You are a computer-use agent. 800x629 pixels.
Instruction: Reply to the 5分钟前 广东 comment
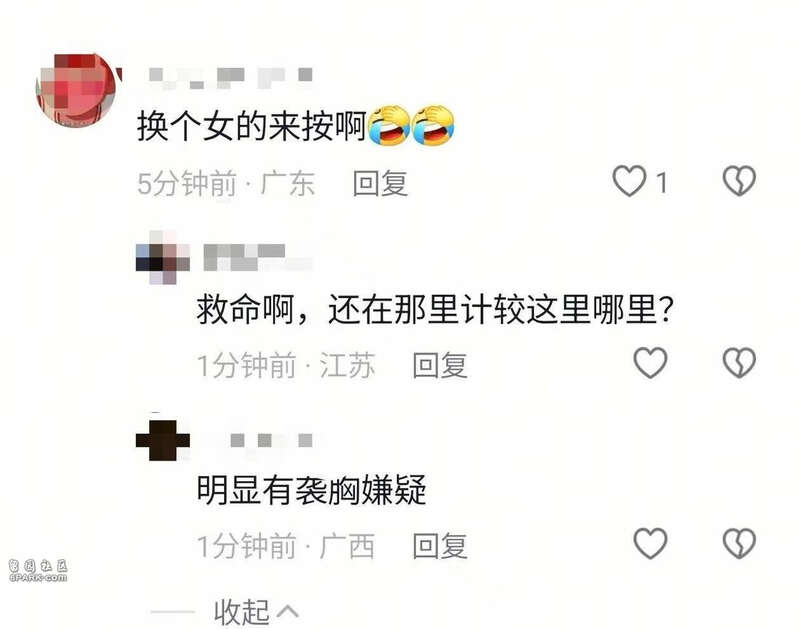click(x=380, y=184)
